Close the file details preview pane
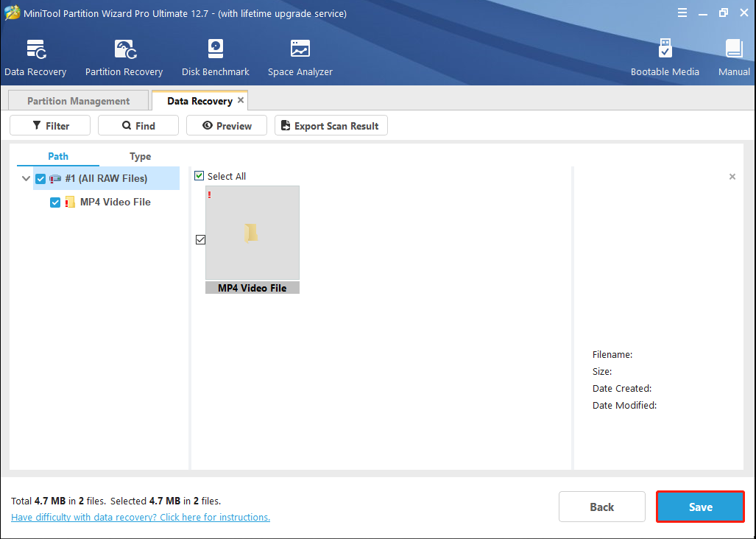The height and width of the screenshot is (539, 756). (732, 177)
